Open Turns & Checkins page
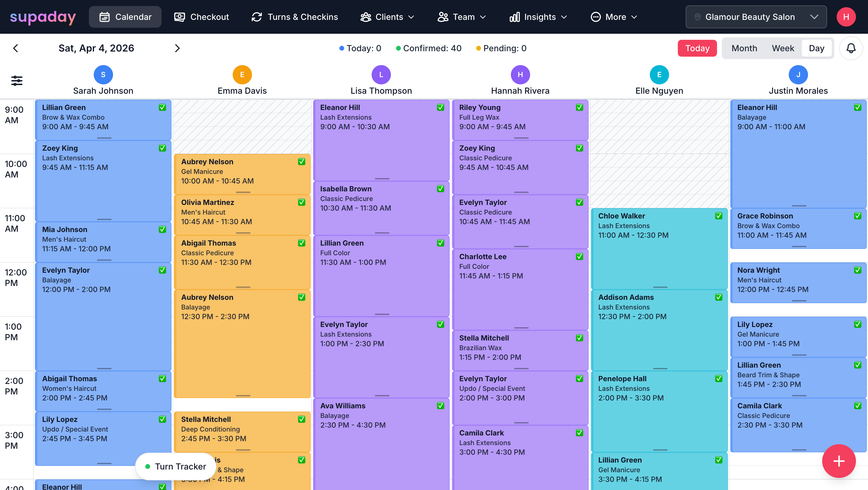Viewport: 868px width, 490px height. tap(294, 17)
